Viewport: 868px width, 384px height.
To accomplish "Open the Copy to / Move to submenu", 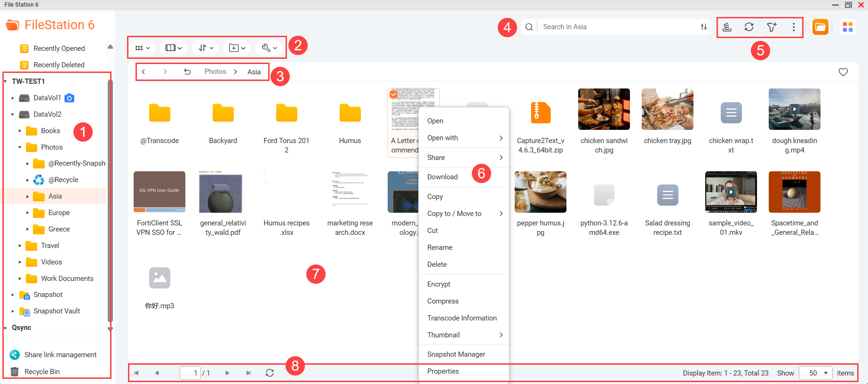I will pyautogui.click(x=464, y=214).
